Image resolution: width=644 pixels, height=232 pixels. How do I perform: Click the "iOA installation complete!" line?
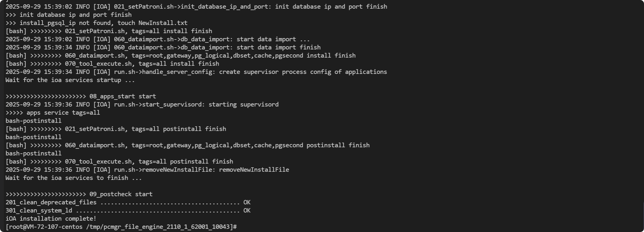coord(51,219)
